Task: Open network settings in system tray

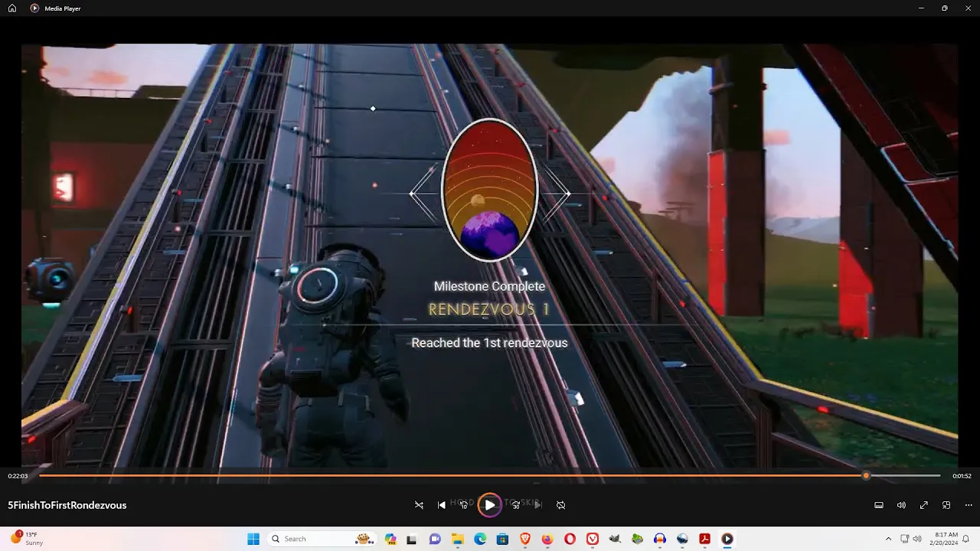Action: (905, 539)
